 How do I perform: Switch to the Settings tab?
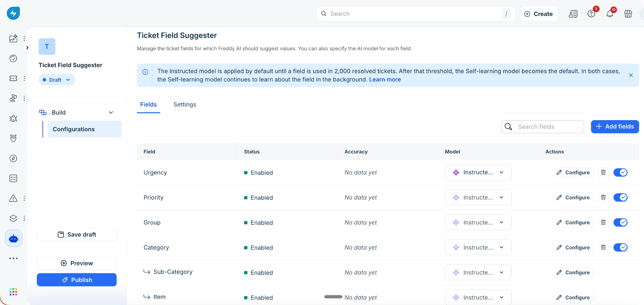tap(185, 104)
